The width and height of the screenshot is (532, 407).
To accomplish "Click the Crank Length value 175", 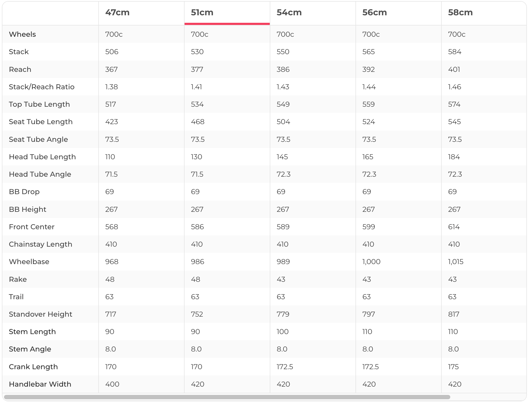I will click(453, 367).
